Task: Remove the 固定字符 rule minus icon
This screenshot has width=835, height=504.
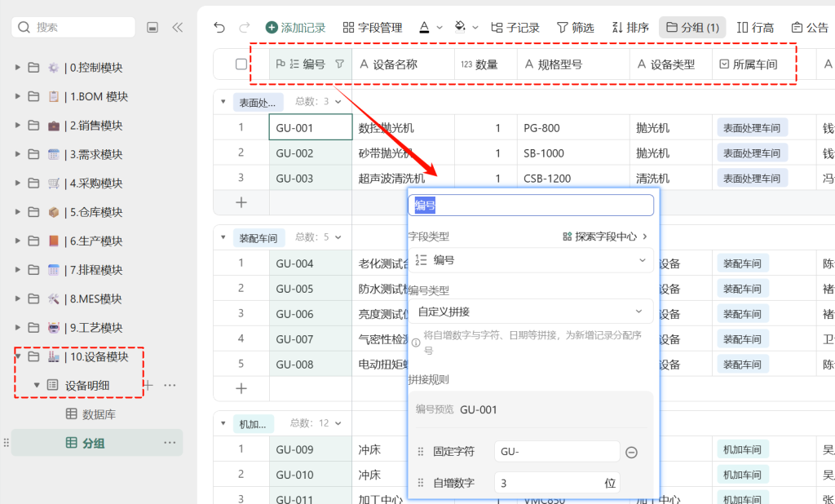Action: 632,453
